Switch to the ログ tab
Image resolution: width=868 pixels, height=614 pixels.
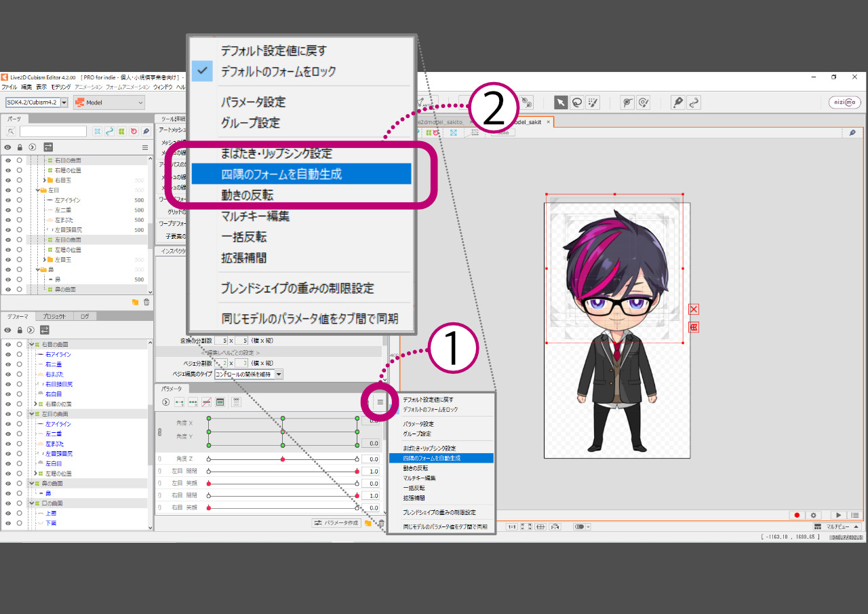point(85,316)
